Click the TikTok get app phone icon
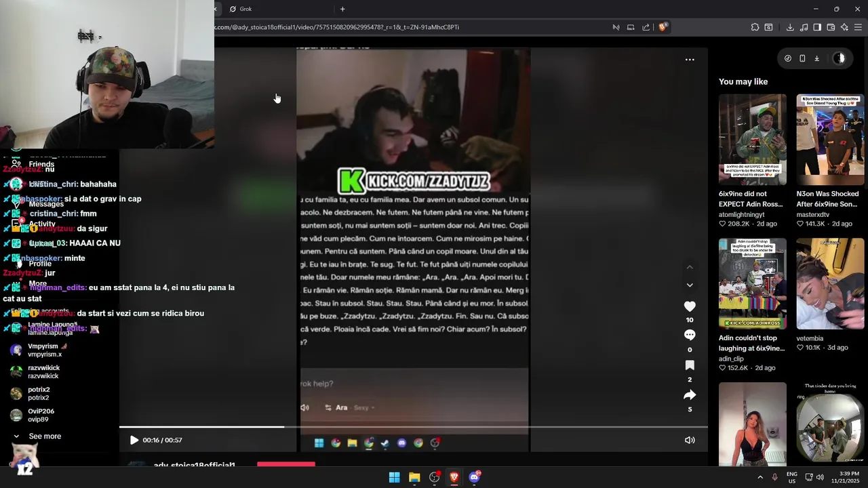Viewport: 868px width, 488px height. tap(802, 58)
